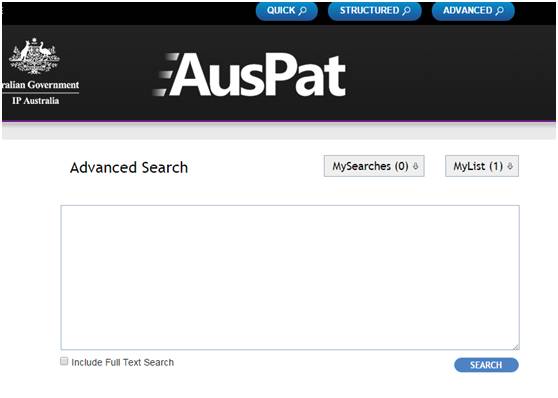558x398 pixels.
Task: Click the AusPat logo
Action: pos(249,75)
